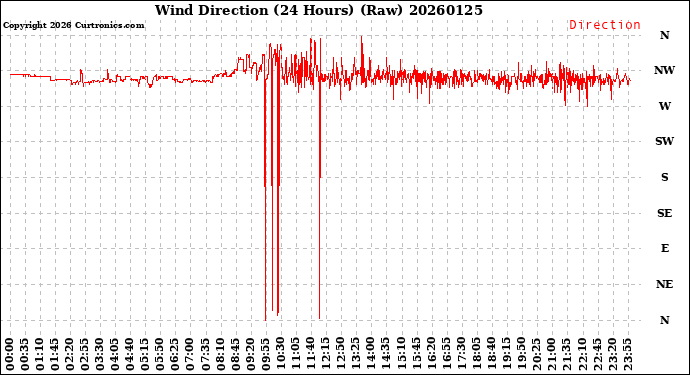Image resolution: width=690 pixels, height=375 pixels.
Task: Click the '08:45' time label
Action: point(235,354)
